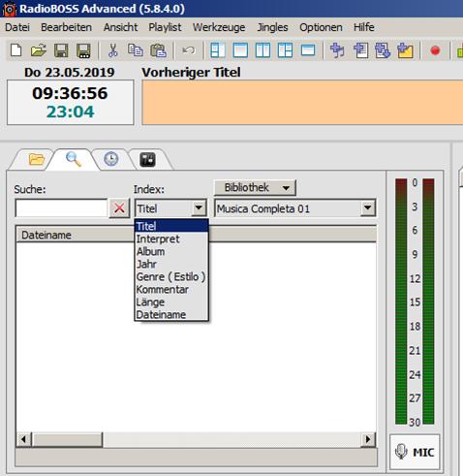Click the undo arrow icon

189,50
